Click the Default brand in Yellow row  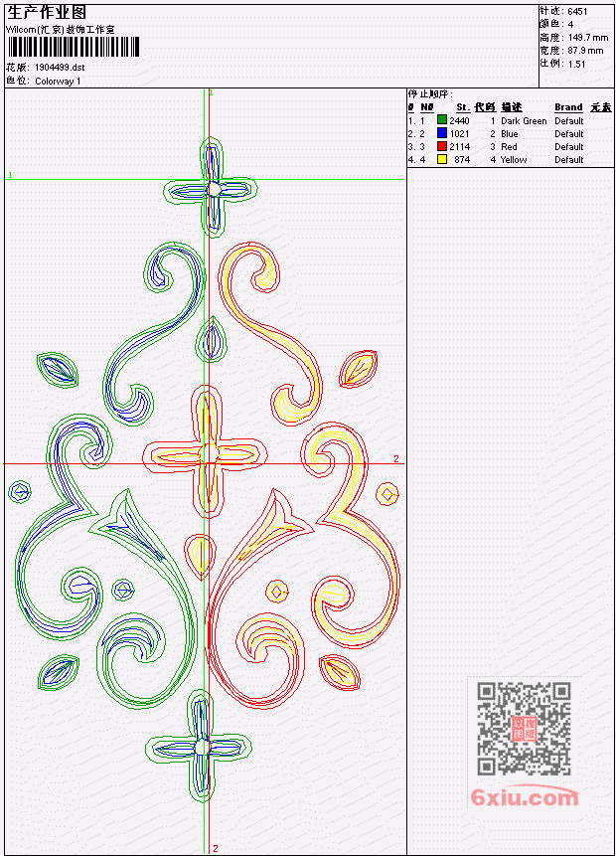coord(569,160)
